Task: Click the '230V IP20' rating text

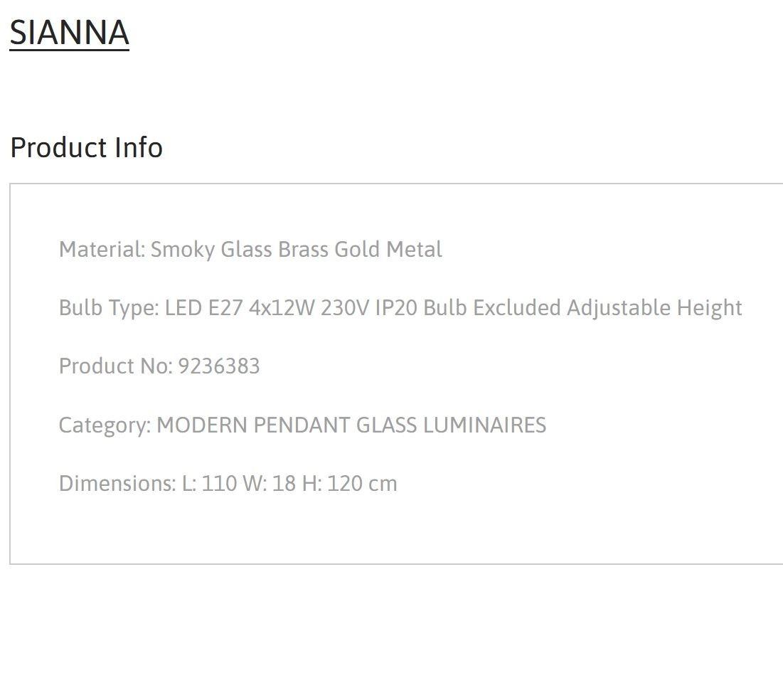Action: 369,308
